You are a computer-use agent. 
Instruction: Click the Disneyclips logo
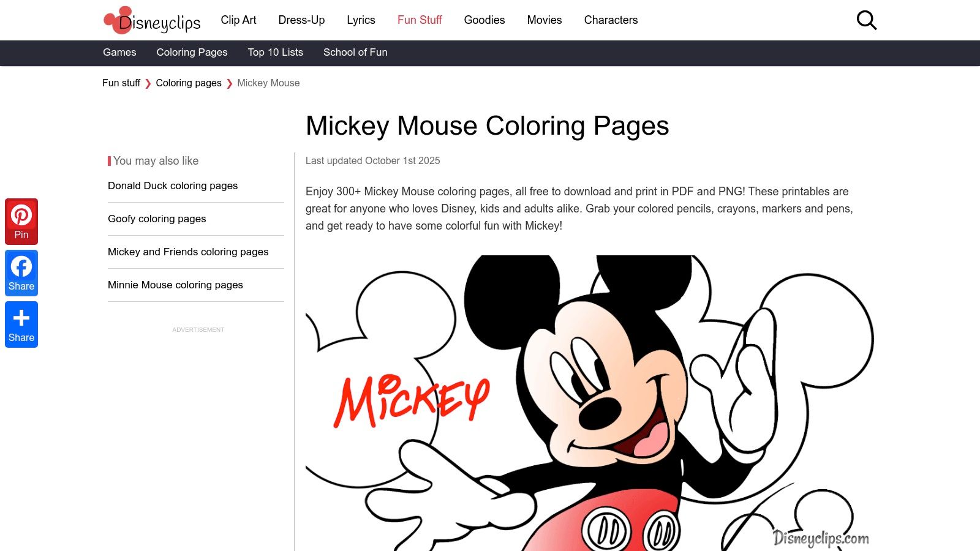(152, 20)
